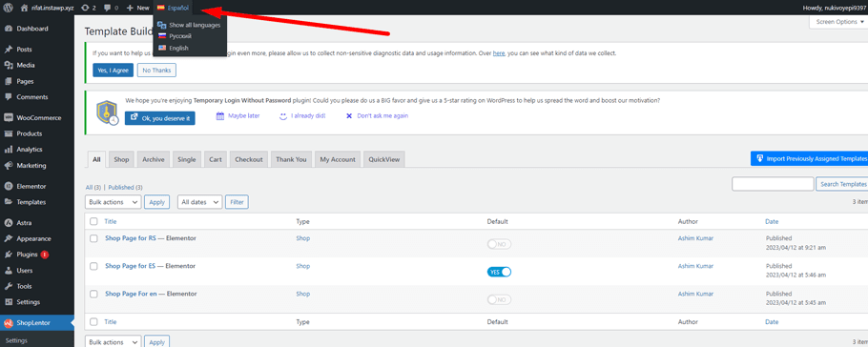Disable the YES default toggle for ES
This screenshot has height=347, width=868.
coord(499,272)
